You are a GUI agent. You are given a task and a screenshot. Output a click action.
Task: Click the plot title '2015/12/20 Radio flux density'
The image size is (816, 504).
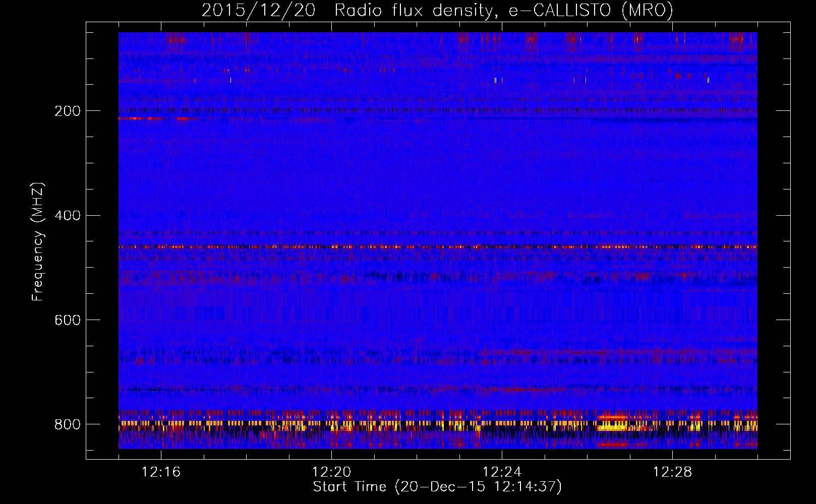[x=437, y=10]
